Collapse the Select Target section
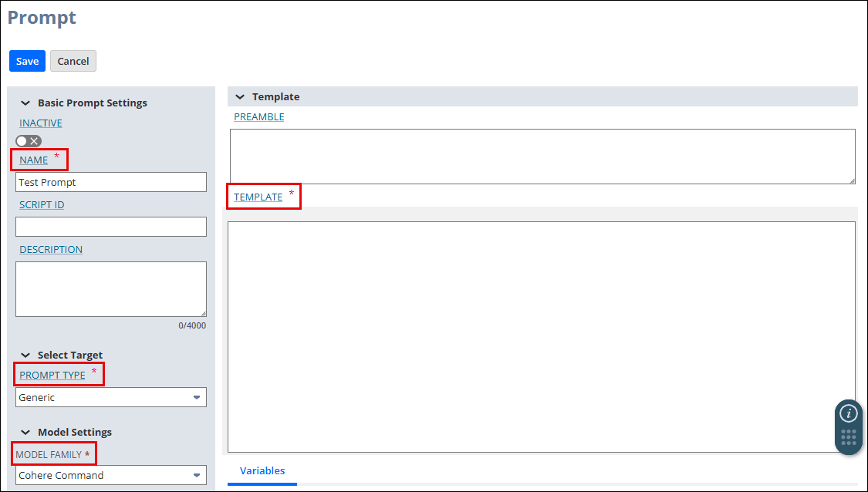Viewport: 868px width, 492px height. tap(25, 356)
